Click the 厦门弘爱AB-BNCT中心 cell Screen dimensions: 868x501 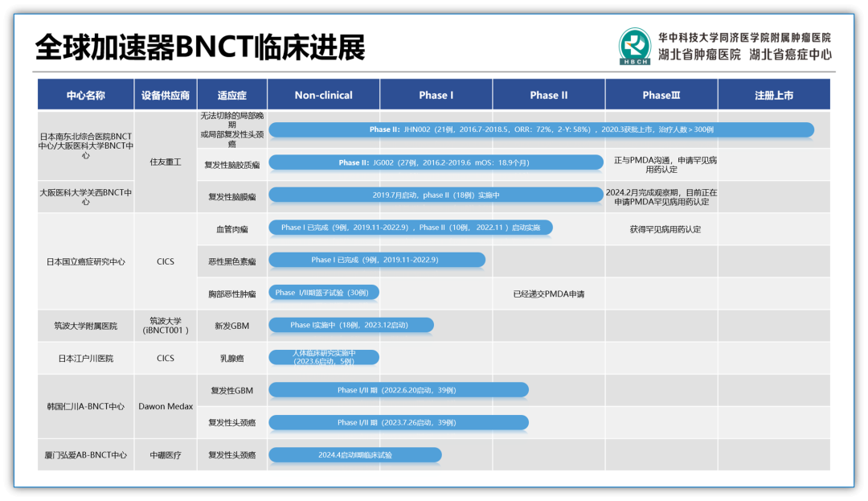(x=85, y=455)
